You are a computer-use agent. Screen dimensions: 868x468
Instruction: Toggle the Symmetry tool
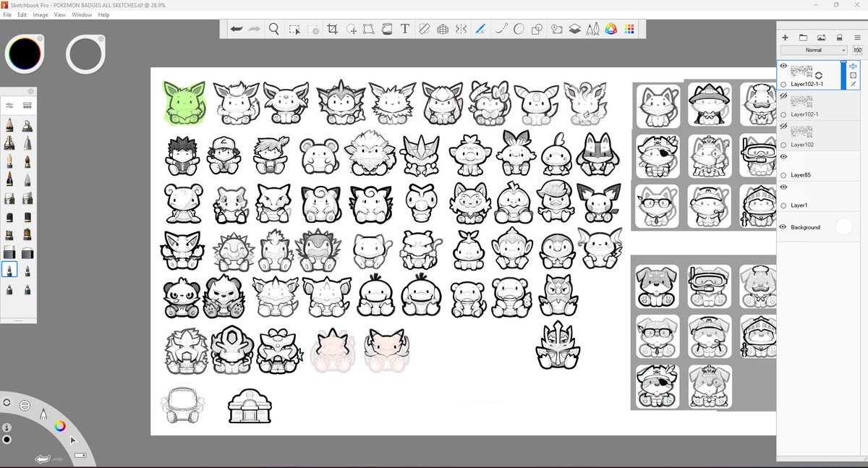[x=461, y=29]
